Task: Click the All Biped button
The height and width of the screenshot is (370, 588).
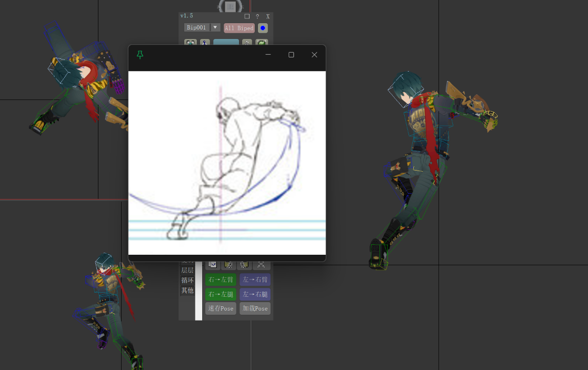Action: (x=239, y=28)
